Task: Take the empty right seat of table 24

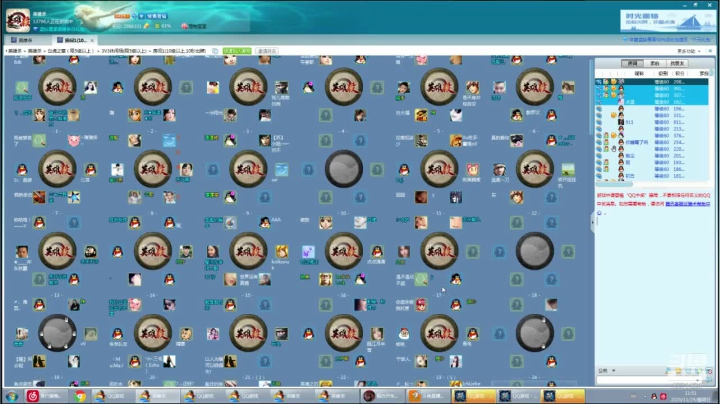Action: click(x=568, y=334)
